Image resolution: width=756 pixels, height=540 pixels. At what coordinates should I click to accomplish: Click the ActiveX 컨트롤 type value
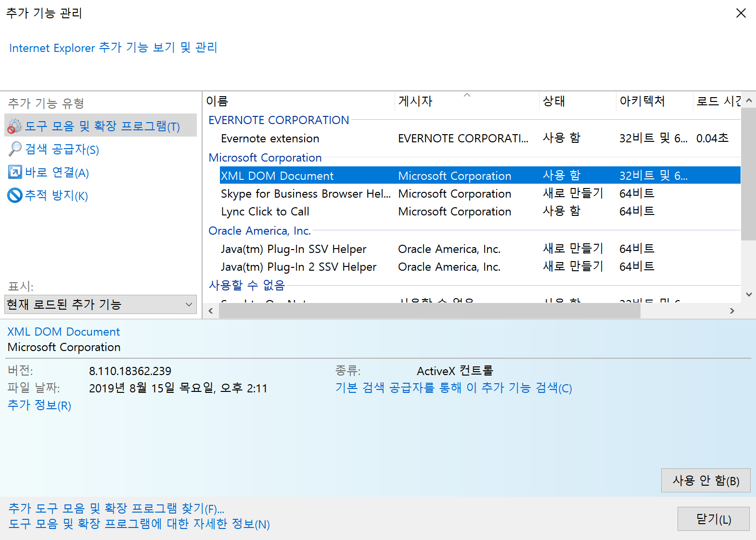(x=455, y=371)
